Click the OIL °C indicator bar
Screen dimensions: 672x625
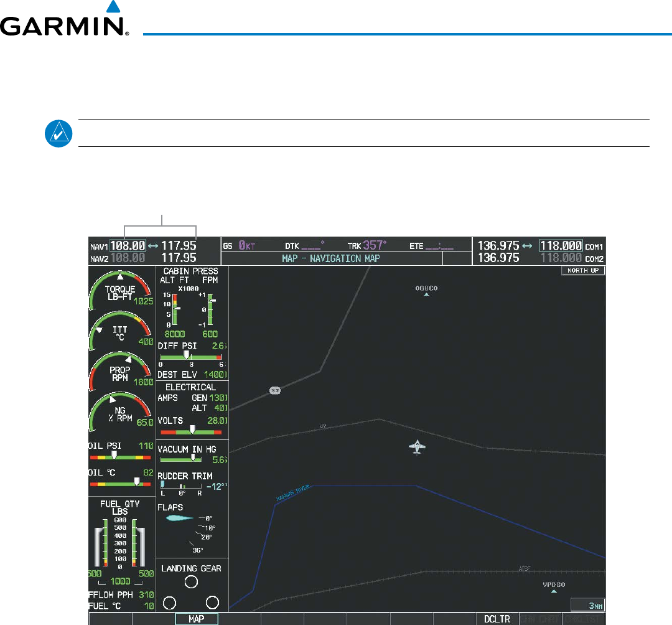coord(120,484)
